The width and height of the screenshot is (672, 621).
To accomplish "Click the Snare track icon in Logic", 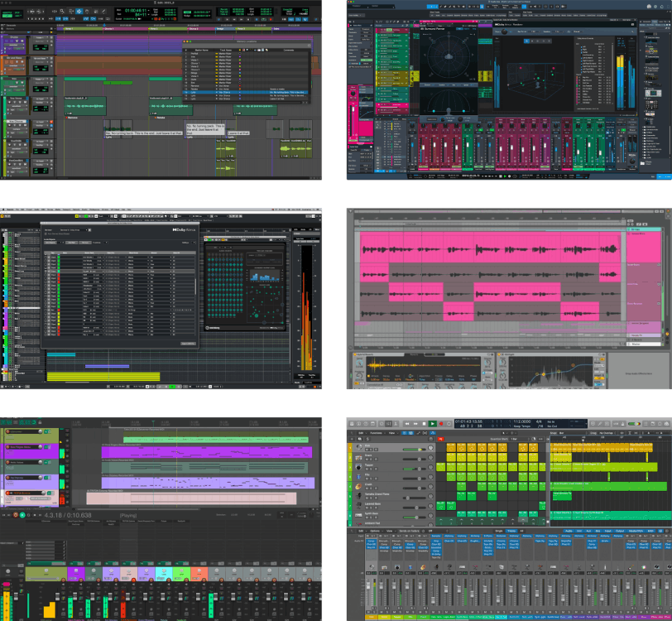I will (358, 458).
